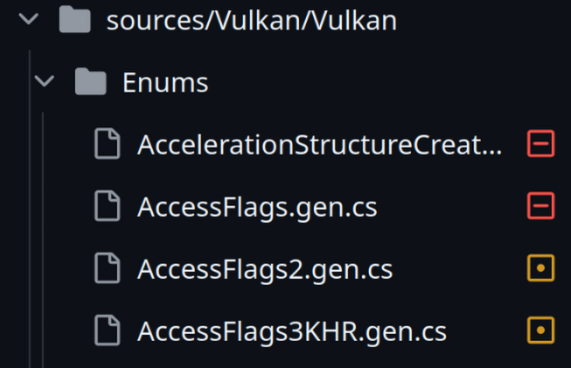The height and width of the screenshot is (368, 571).
Task: Click file icon beside AccessFlags3KHR.gen.cs
Action: [x=107, y=330]
